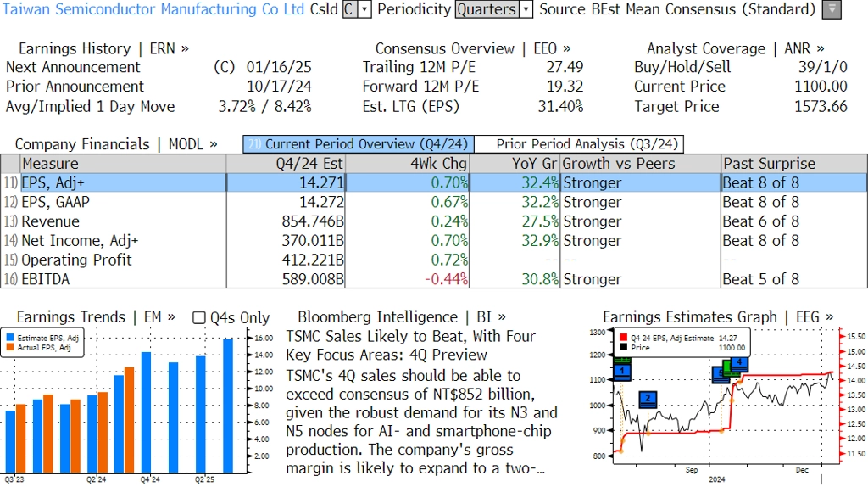Select the EPS, GAAP row

tap(434, 202)
